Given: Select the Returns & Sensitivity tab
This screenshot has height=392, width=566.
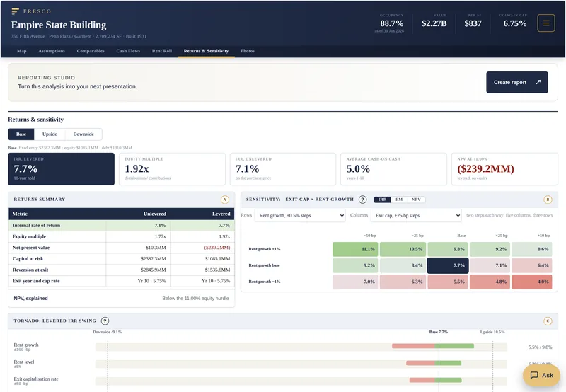Looking at the screenshot, I should tap(206, 51).
